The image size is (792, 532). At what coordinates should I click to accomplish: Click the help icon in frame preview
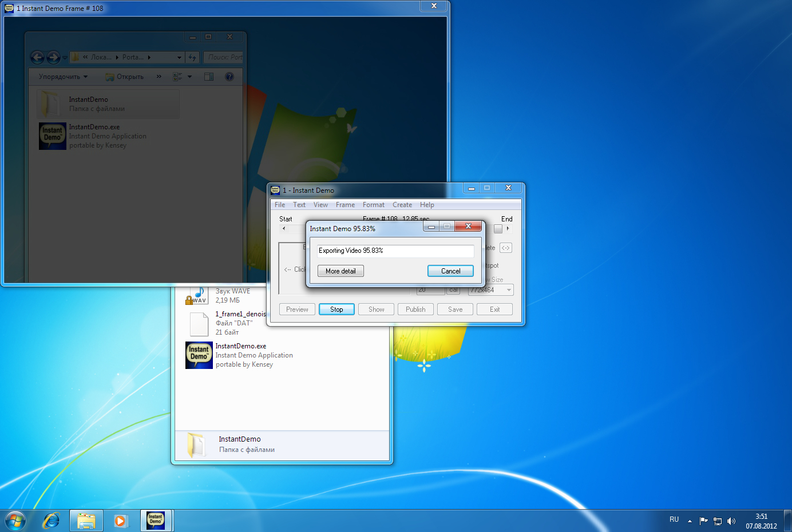point(229,77)
